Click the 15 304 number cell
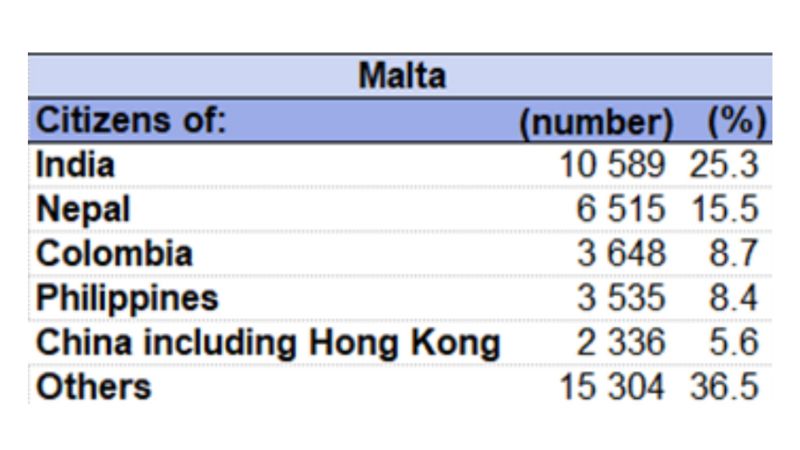800x450 pixels. [613, 387]
